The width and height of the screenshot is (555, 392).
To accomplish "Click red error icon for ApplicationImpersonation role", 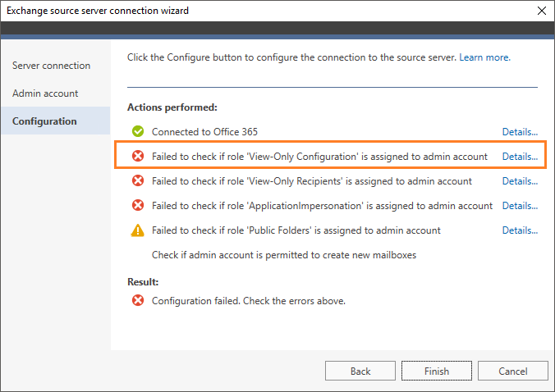I will 138,205.
